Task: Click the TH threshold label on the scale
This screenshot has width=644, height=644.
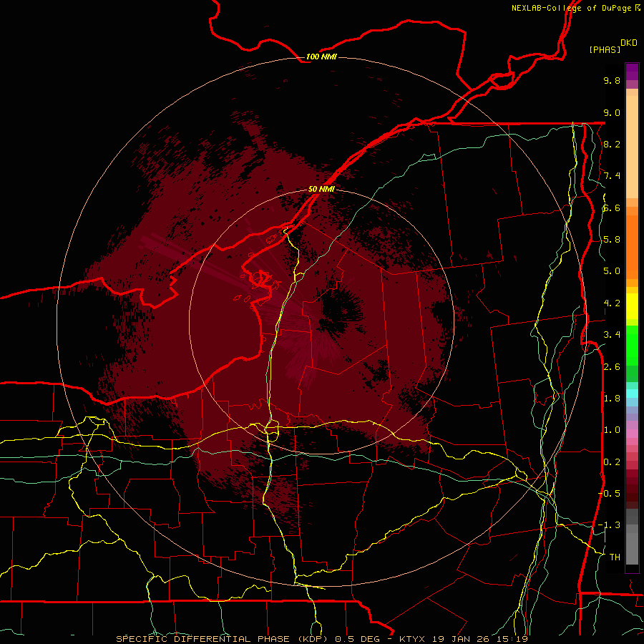Action: 615,557
